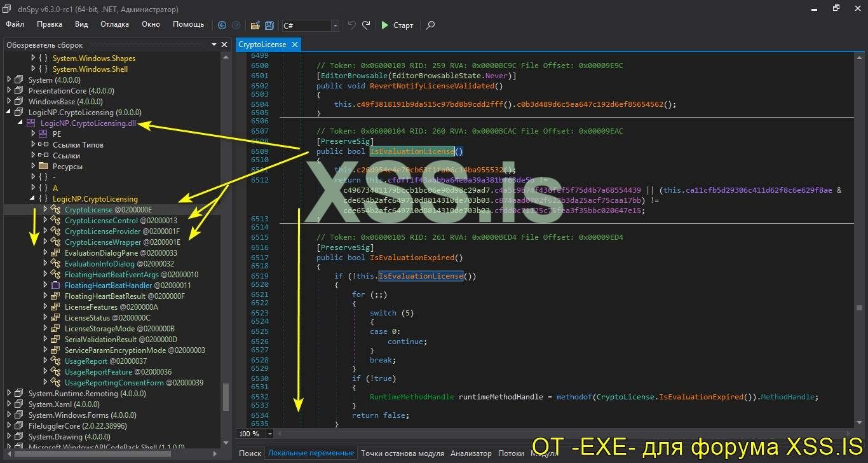Expand the EvaluationInfoDialog class node
This screenshot has width=868, height=463.
(45, 264)
